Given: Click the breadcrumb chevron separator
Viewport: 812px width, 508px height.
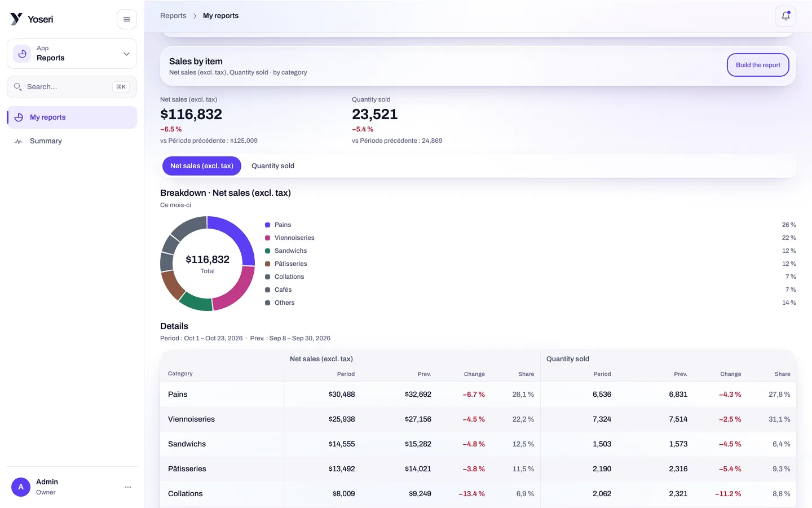Looking at the screenshot, I should click(195, 16).
